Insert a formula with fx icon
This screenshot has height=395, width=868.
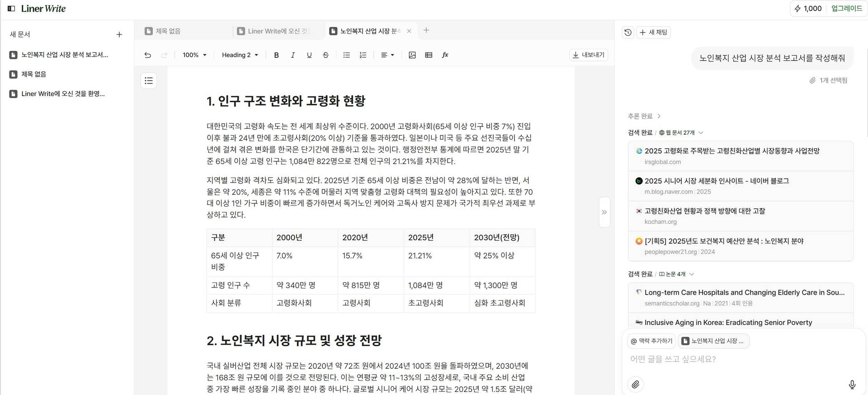tap(445, 55)
